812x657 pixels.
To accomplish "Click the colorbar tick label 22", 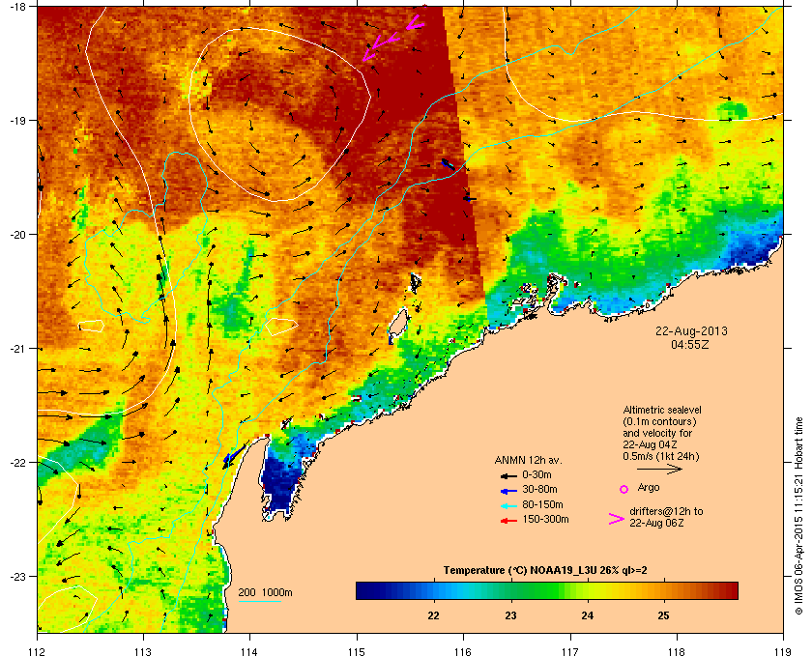I will point(433,615).
